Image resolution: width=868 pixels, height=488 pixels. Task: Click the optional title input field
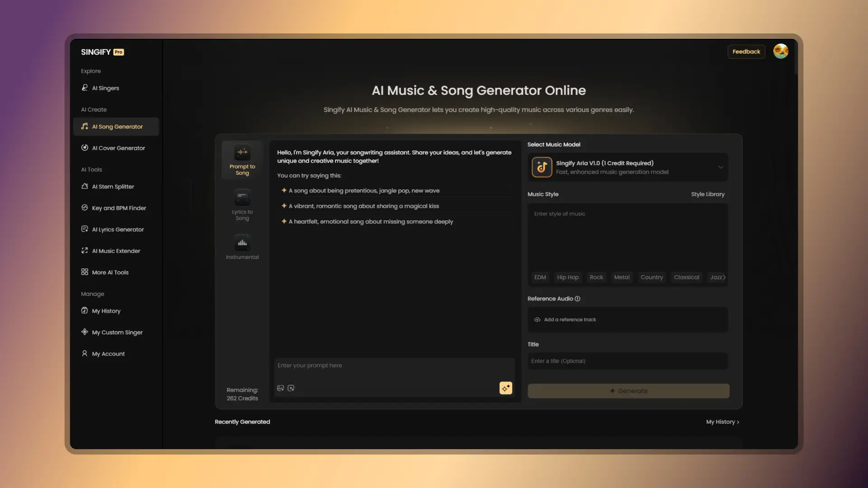[627, 361]
